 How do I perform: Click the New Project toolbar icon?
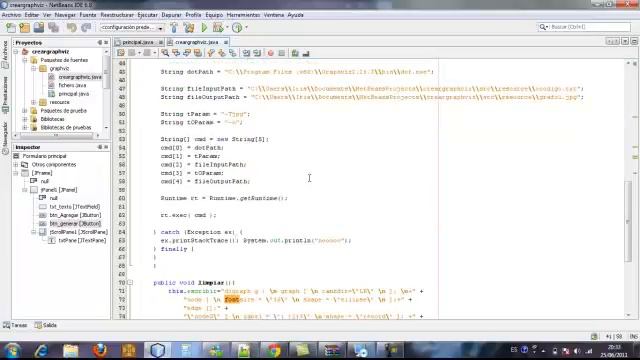24,27
